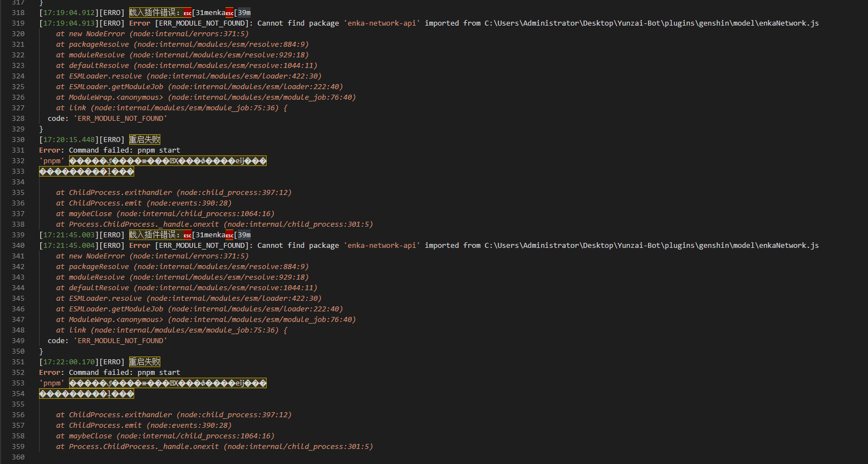The height and width of the screenshot is (464, 868).
Task: Click line number 319 in the gutter
Action: pyautogui.click(x=18, y=23)
